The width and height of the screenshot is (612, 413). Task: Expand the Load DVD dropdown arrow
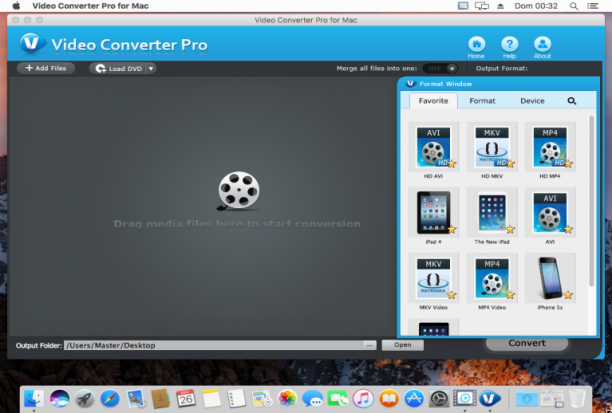[x=151, y=68]
